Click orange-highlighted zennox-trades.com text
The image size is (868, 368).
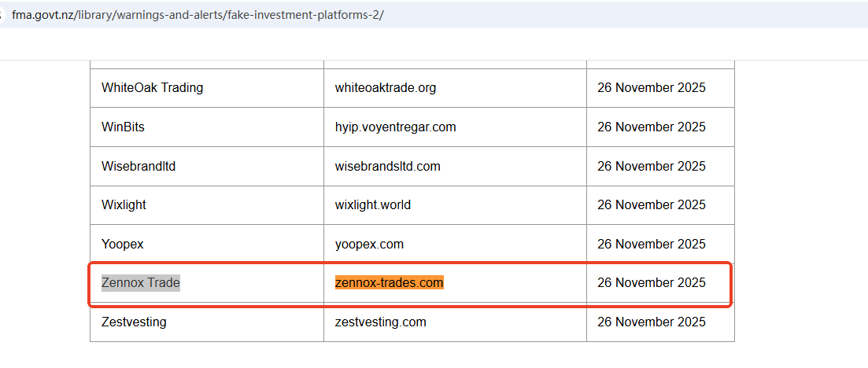[389, 282]
